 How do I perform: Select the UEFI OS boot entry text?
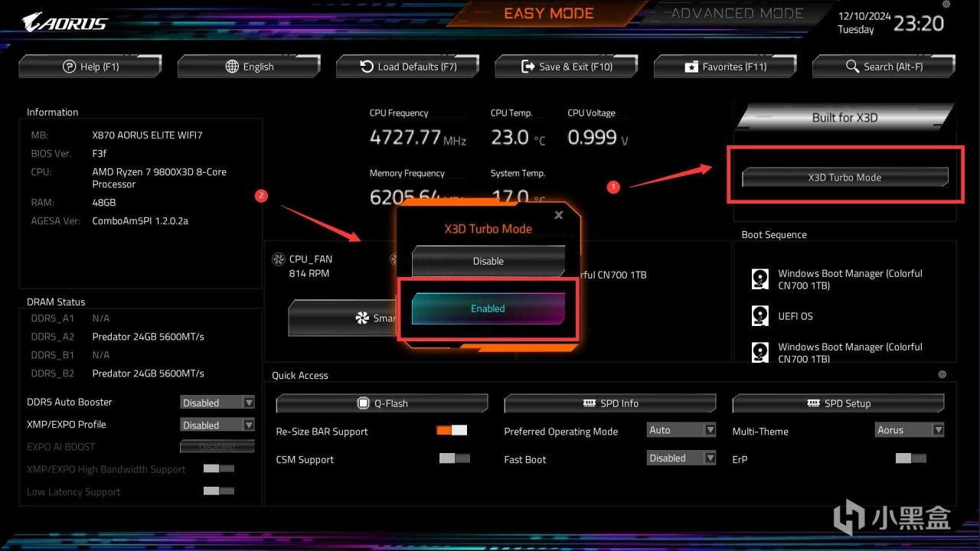(795, 316)
